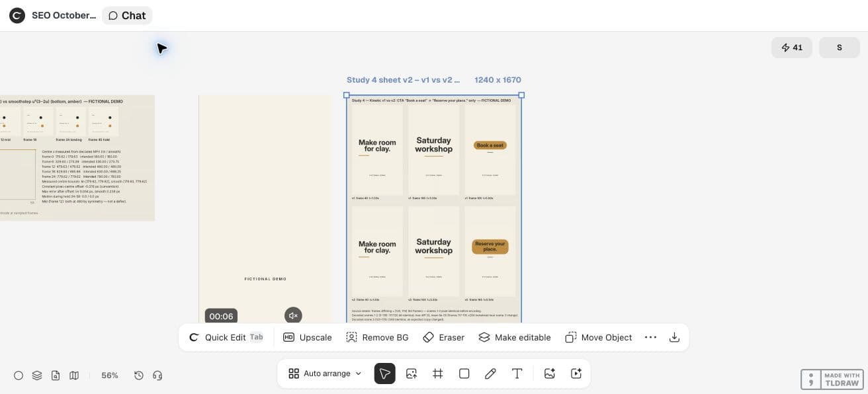The width and height of the screenshot is (868, 394).
Task: Click the 00:06 video duration badge
Action: point(221,316)
